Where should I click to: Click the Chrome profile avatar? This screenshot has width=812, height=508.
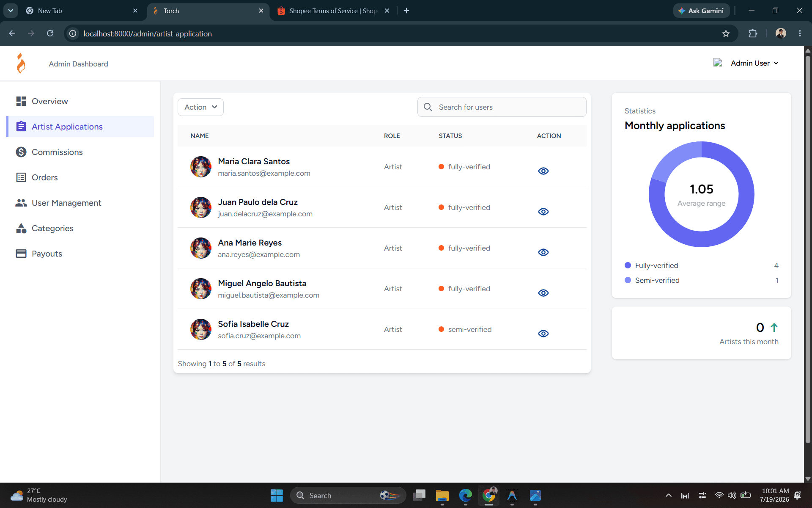coord(781,33)
